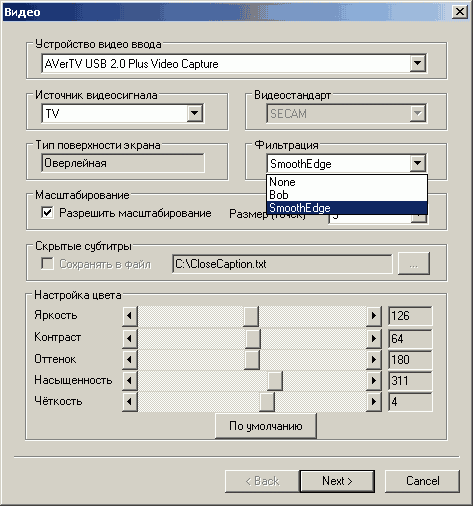Click left arrow of Яркость slider
The width and height of the screenshot is (473, 506).
(130, 316)
